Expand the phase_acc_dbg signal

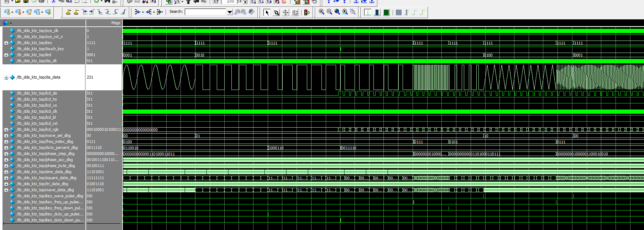coord(6,160)
